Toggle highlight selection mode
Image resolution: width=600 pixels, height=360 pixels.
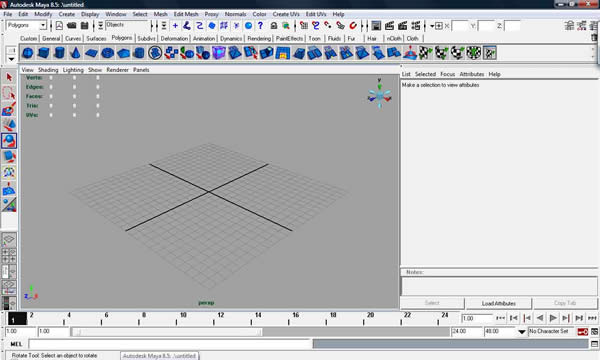pos(286,26)
